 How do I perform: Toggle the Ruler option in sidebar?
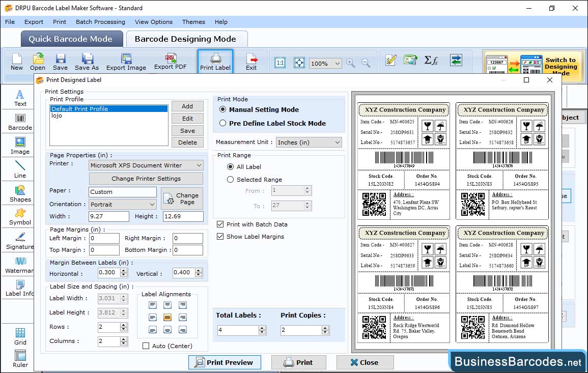[x=20, y=359]
